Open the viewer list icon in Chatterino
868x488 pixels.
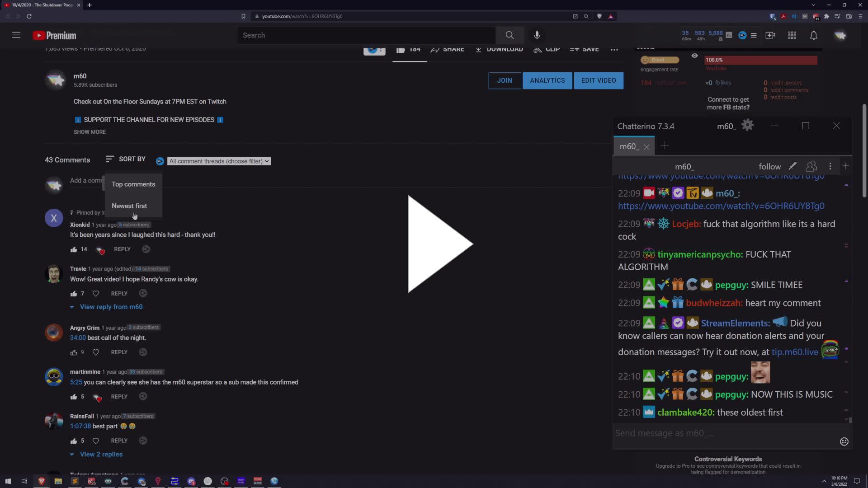click(811, 166)
